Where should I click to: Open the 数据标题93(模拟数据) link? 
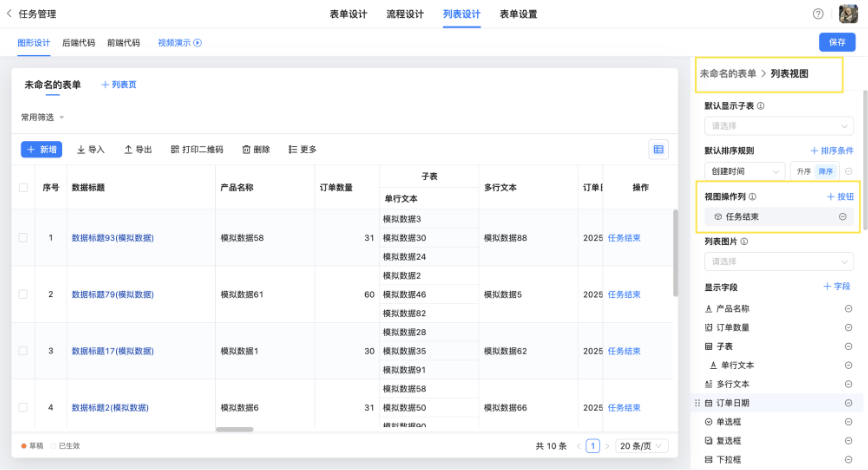point(113,238)
